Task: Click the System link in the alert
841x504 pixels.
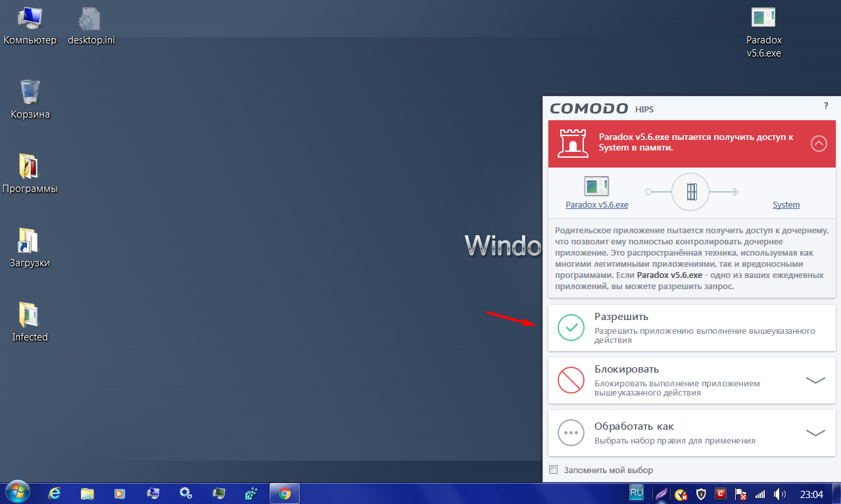Action: [x=786, y=205]
